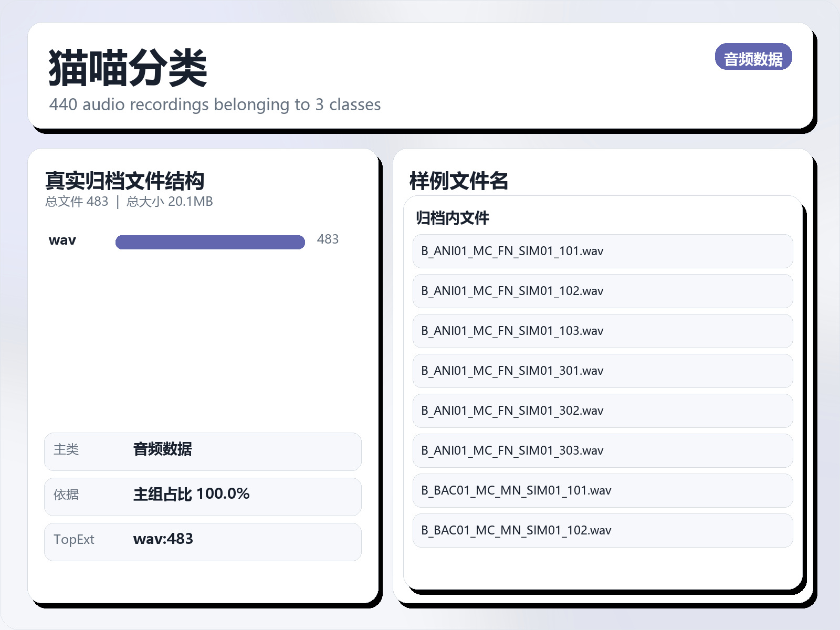Select B_BAC01_MC_MN_SIM01_101.wav file

(x=602, y=490)
